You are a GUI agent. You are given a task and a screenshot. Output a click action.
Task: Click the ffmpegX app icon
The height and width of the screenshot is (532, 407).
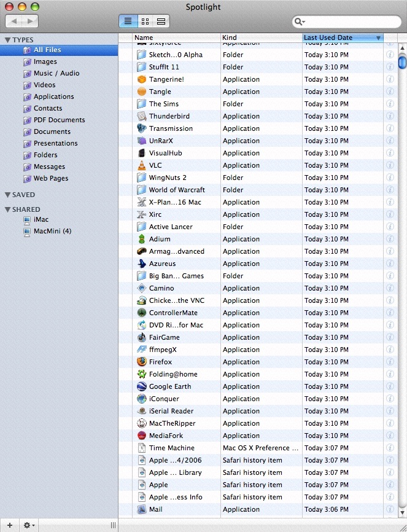pyautogui.click(x=141, y=350)
